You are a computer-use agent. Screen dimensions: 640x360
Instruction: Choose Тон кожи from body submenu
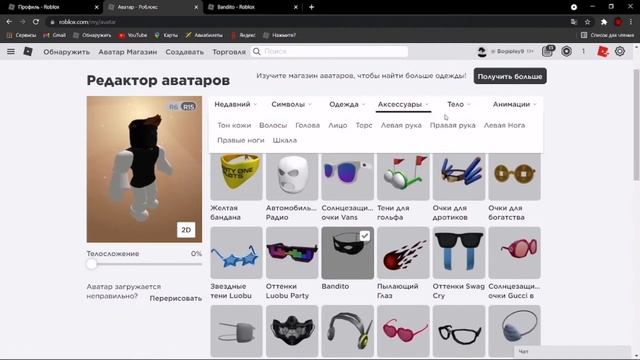click(234, 125)
